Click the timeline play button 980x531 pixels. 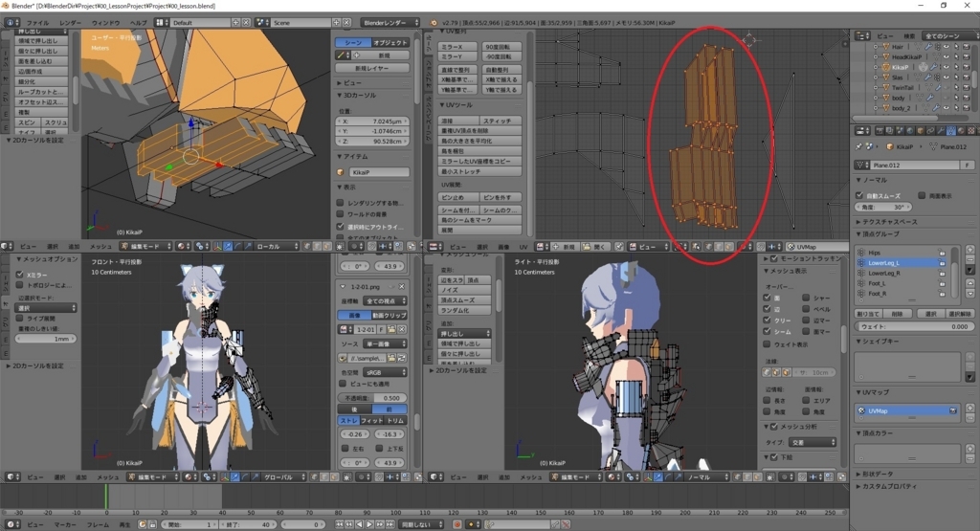[369, 524]
